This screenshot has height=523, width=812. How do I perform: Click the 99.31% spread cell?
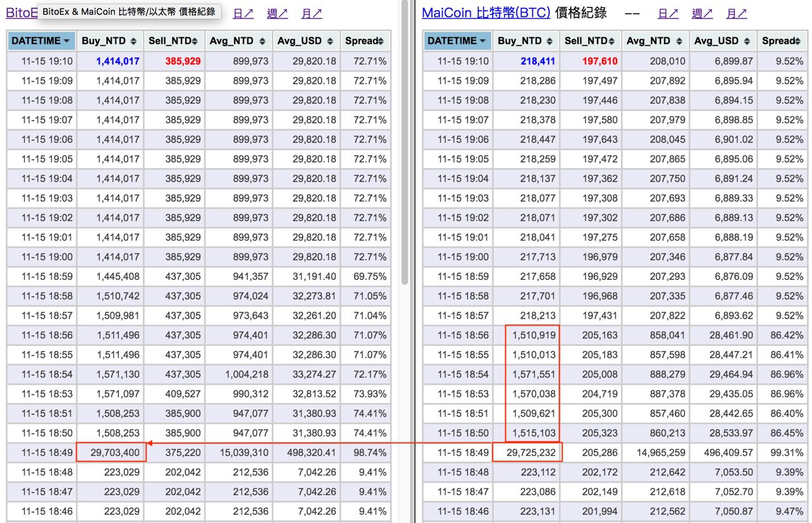click(x=781, y=453)
